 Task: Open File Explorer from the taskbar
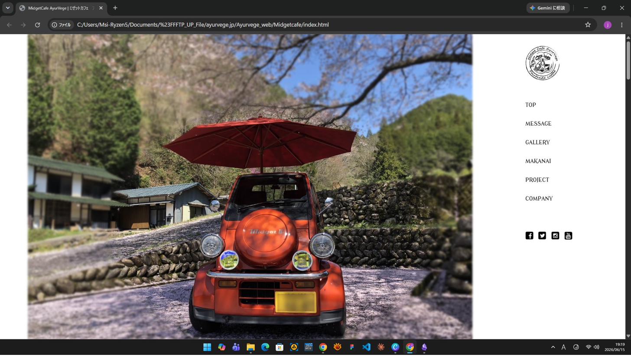(250, 347)
